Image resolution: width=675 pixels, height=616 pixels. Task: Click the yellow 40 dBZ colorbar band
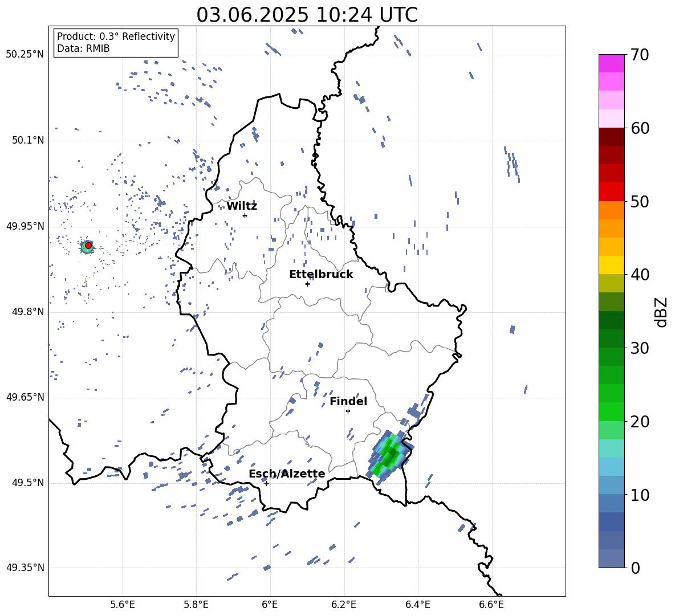point(611,265)
